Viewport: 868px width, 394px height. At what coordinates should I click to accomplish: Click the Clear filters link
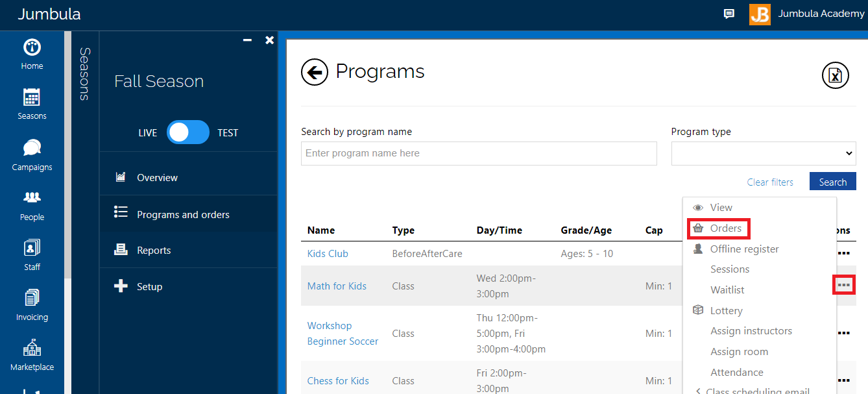770,182
